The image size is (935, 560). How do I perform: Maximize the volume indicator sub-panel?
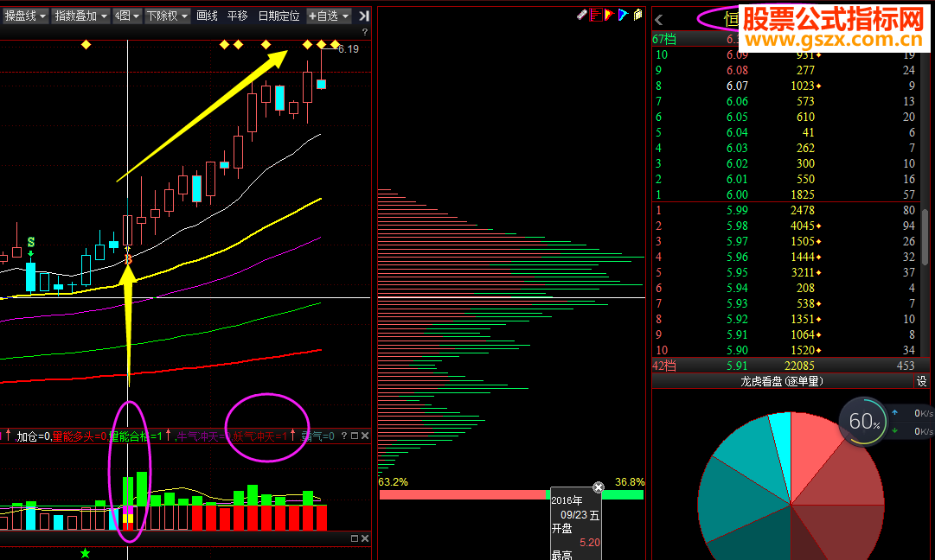pyautogui.click(x=355, y=436)
